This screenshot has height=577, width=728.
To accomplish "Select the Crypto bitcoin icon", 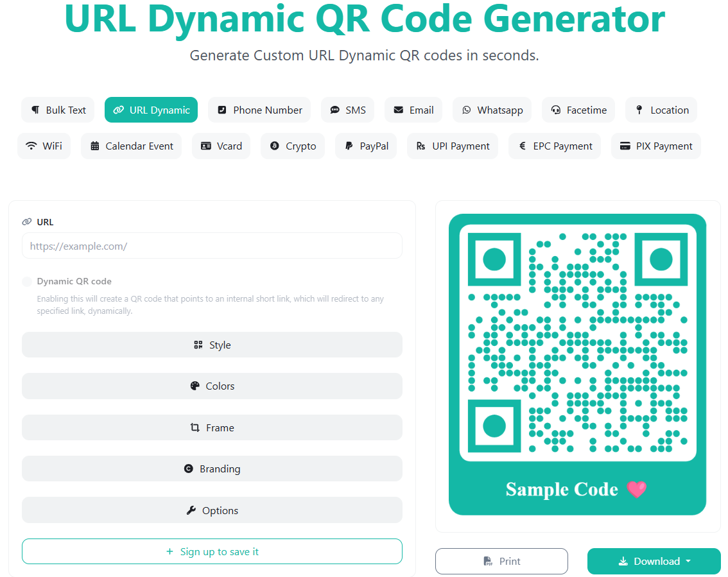I will pyautogui.click(x=275, y=146).
